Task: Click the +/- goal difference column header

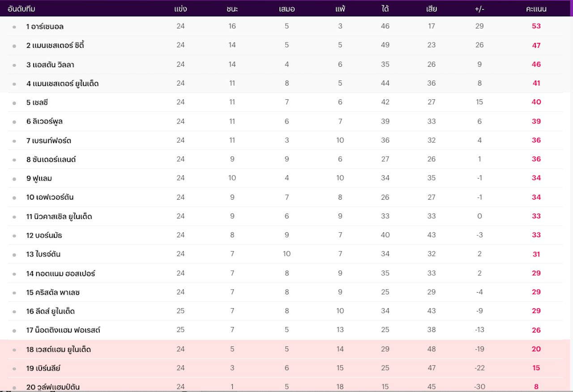Action: click(x=479, y=9)
